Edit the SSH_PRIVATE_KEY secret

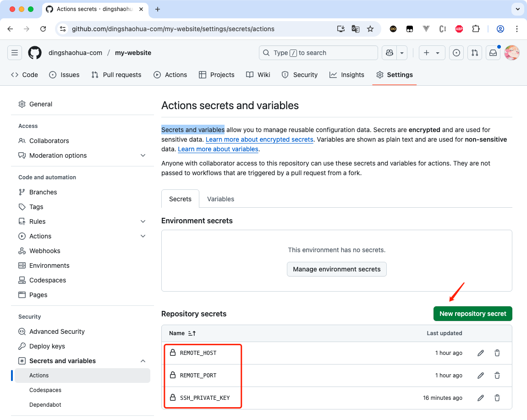click(481, 398)
